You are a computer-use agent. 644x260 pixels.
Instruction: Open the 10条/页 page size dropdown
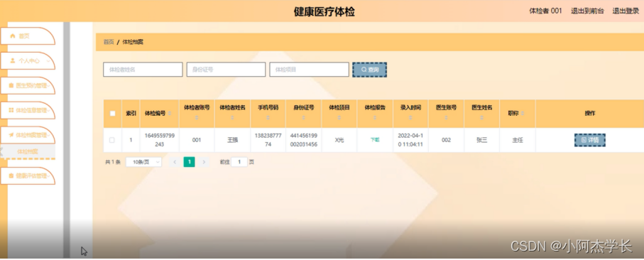pos(143,162)
